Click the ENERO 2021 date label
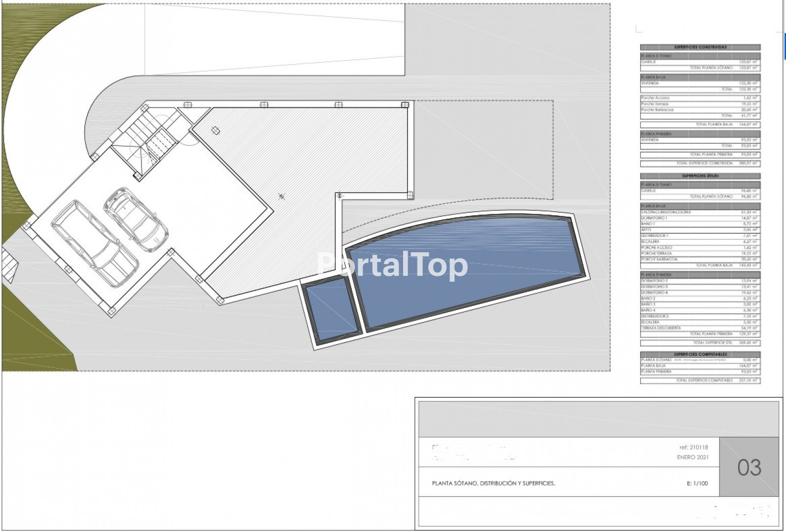This screenshot has width=786, height=532. [692, 457]
